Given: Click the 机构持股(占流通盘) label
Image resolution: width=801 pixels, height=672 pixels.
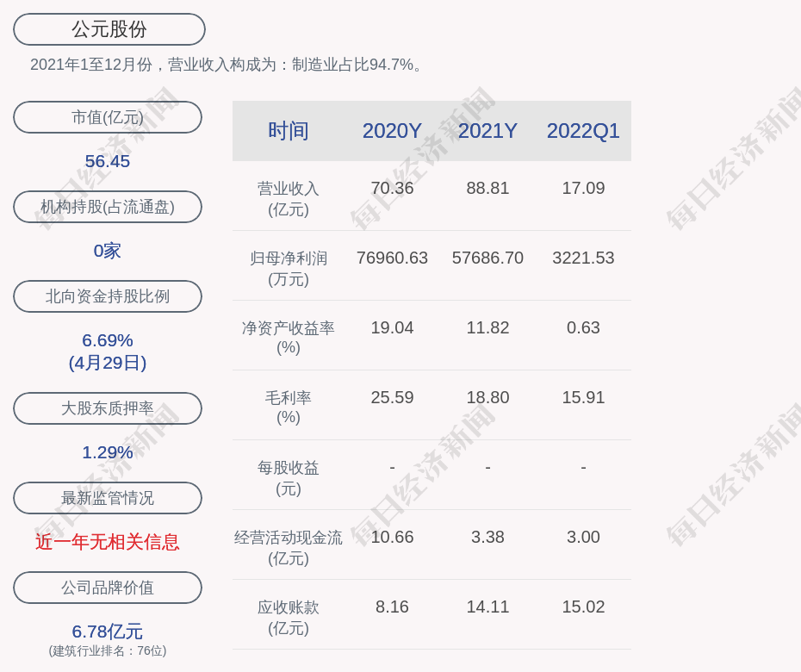Looking at the screenshot, I should coord(108,207).
